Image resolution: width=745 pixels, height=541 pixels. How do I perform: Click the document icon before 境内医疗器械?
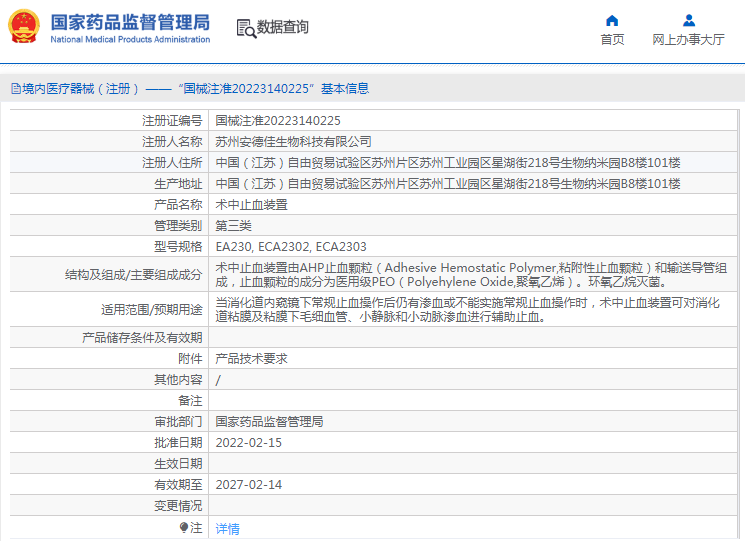click(16, 89)
